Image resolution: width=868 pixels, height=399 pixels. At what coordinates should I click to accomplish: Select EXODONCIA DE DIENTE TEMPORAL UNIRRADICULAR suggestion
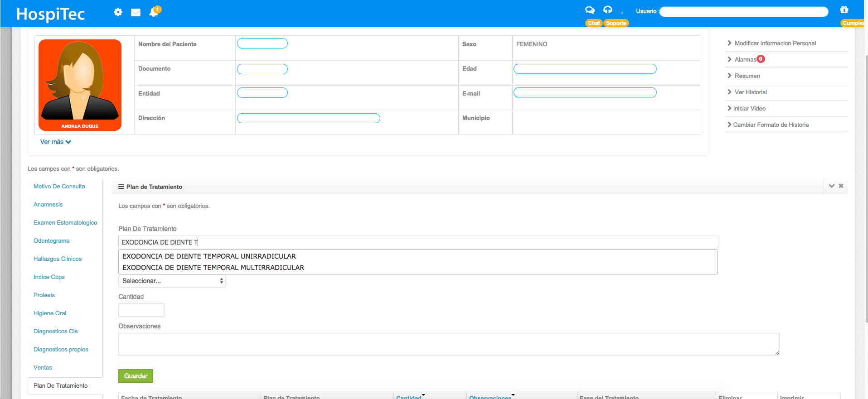(x=209, y=256)
